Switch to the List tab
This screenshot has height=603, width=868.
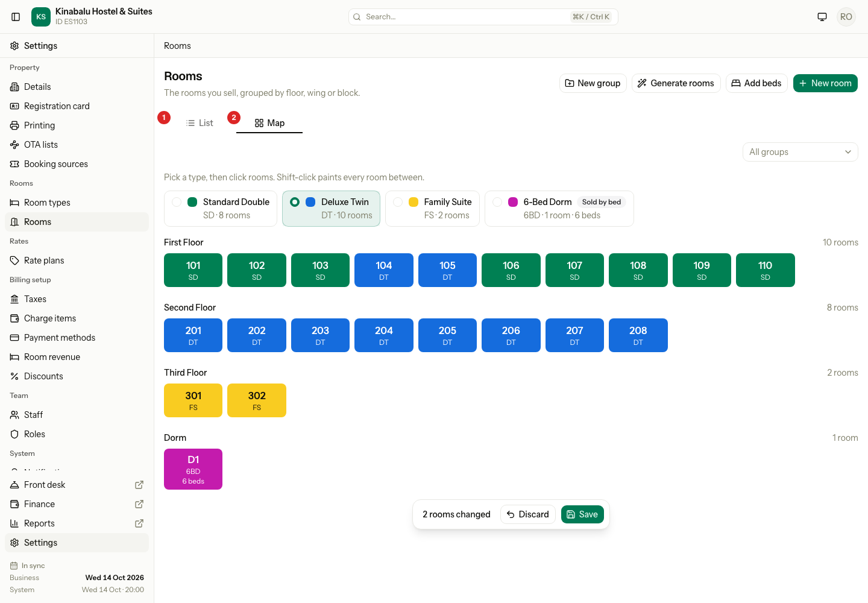point(200,123)
